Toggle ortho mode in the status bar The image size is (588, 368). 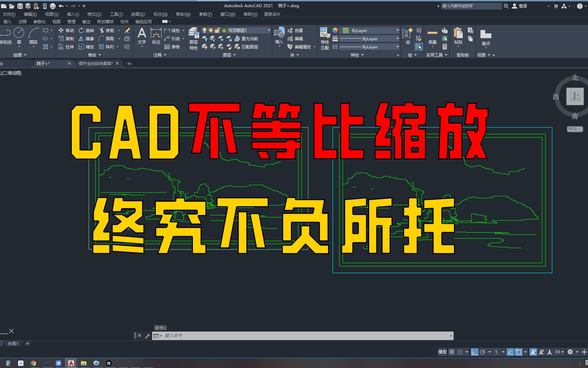point(474,352)
